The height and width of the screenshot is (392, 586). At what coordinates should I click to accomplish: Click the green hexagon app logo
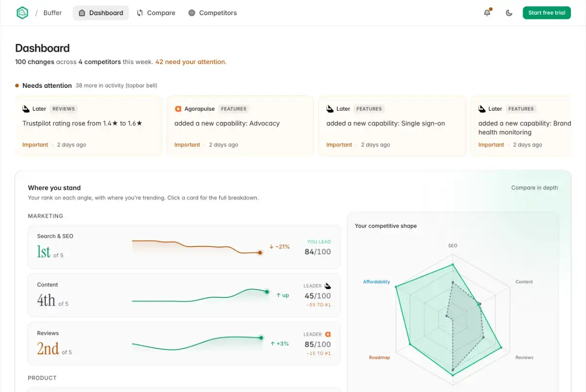pyautogui.click(x=22, y=13)
